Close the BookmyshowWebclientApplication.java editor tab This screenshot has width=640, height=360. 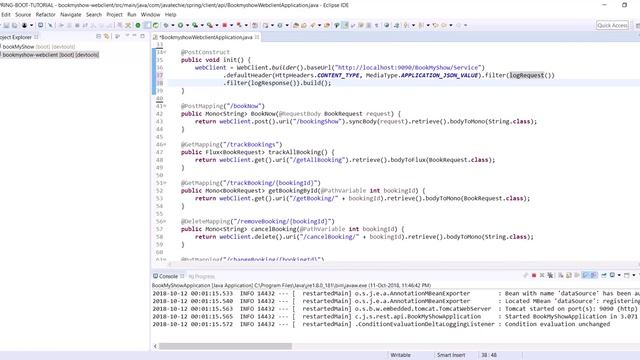[x=257, y=37]
